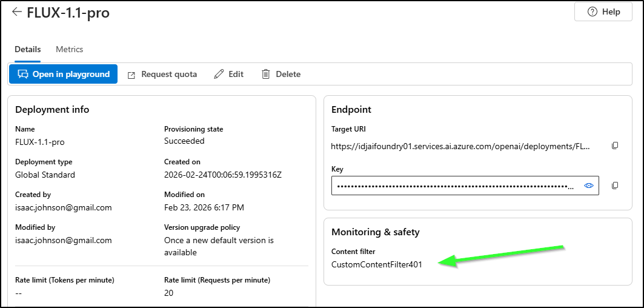Click the chat icon in Open in playground
Viewport: 644px width, 308px height.
(24, 74)
